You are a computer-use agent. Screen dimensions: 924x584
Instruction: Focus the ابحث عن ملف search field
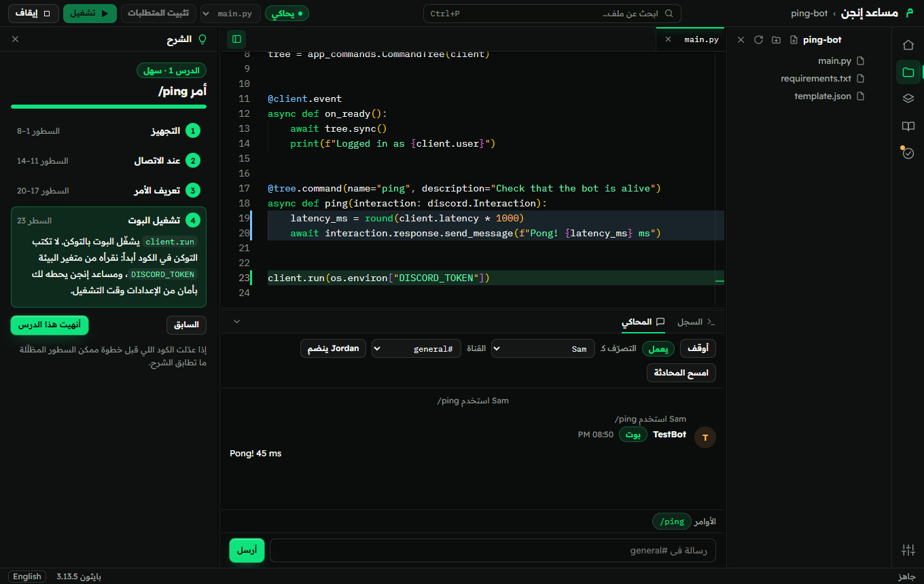(552, 14)
